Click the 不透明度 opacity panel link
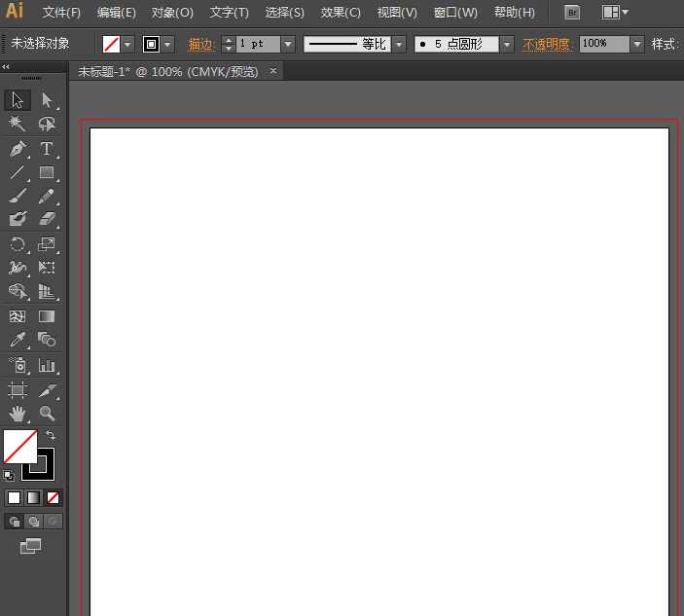This screenshot has width=684, height=616. [x=548, y=44]
